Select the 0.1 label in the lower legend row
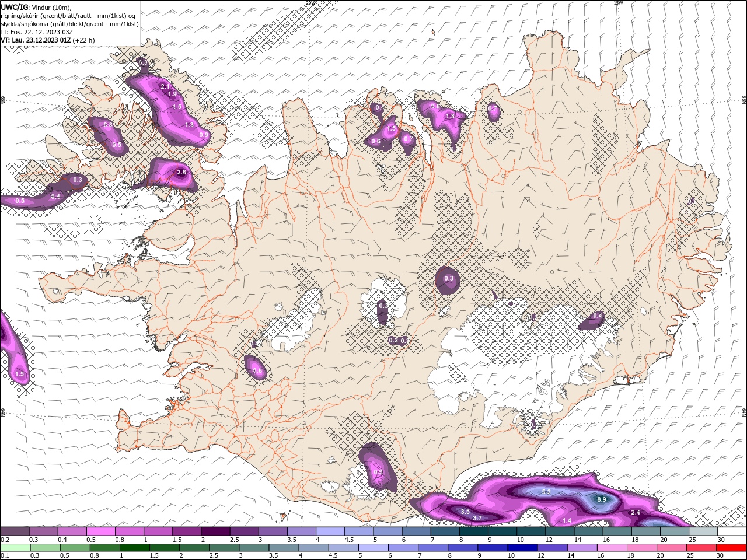This screenshot has width=747, height=560. [x=5, y=556]
